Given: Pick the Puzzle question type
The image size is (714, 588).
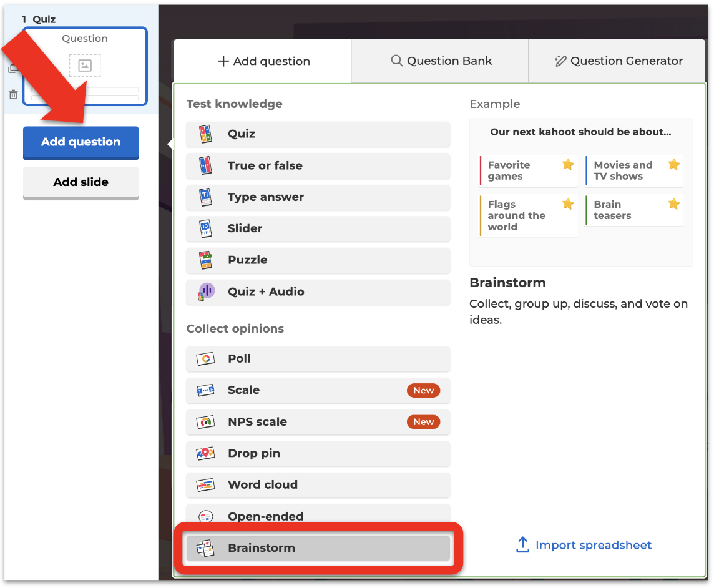Looking at the screenshot, I should (x=318, y=260).
